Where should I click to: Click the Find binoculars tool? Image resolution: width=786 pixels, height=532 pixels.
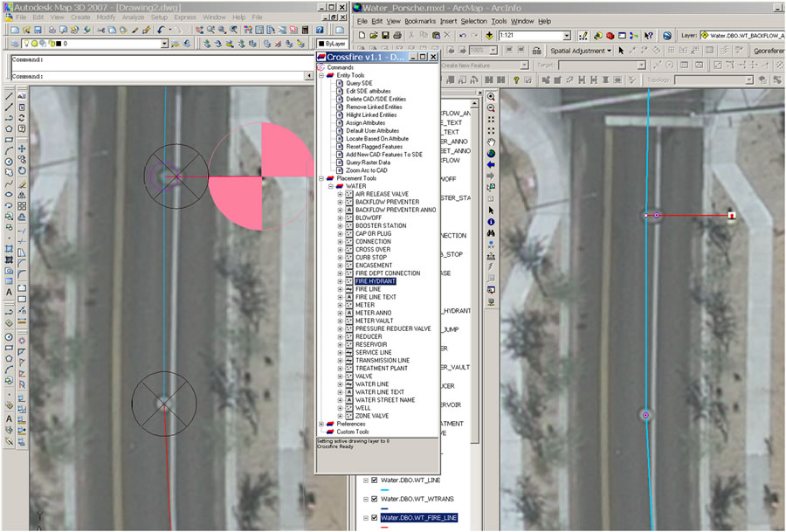pyautogui.click(x=491, y=233)
